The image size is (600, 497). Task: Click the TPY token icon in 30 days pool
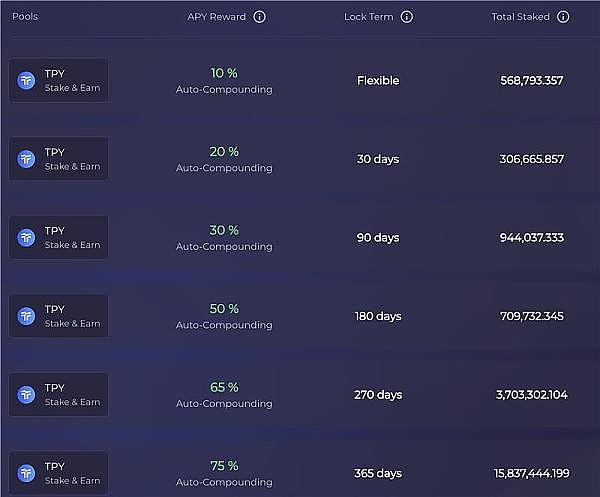click(27, 159)
